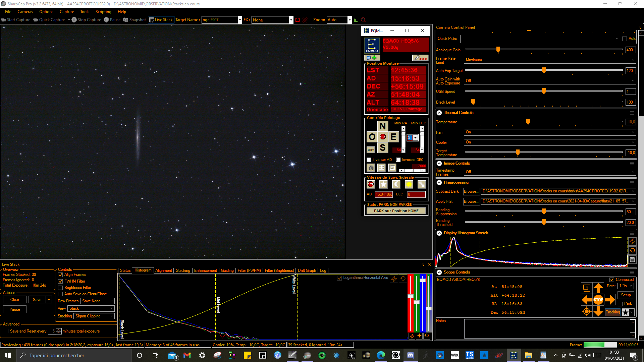Stop tracking with the EQMOD stop-track icon

click(371, 184)
